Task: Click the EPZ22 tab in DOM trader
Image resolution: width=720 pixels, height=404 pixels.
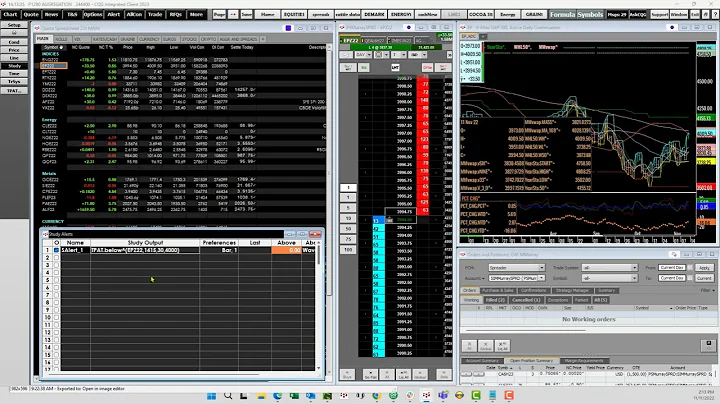Action: 350,41
